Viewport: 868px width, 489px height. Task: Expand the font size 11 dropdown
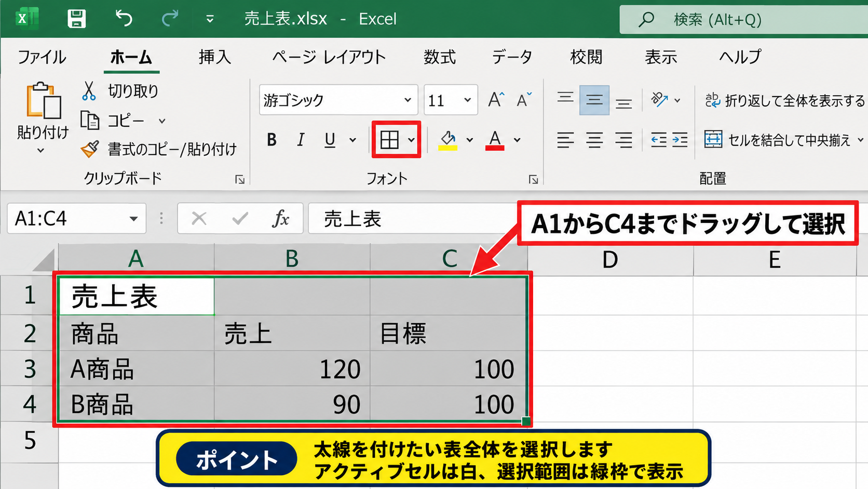(467, 100)
